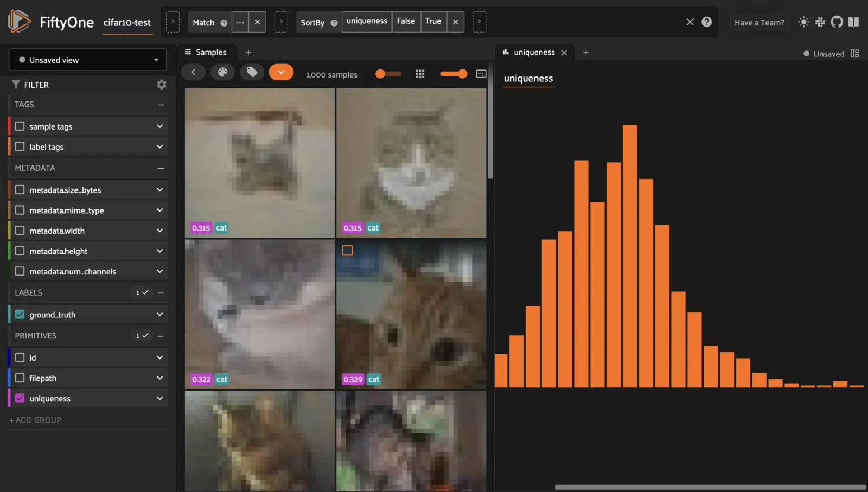
Task: Open the Unsaved view dropdown
Action: pos(88,60)
